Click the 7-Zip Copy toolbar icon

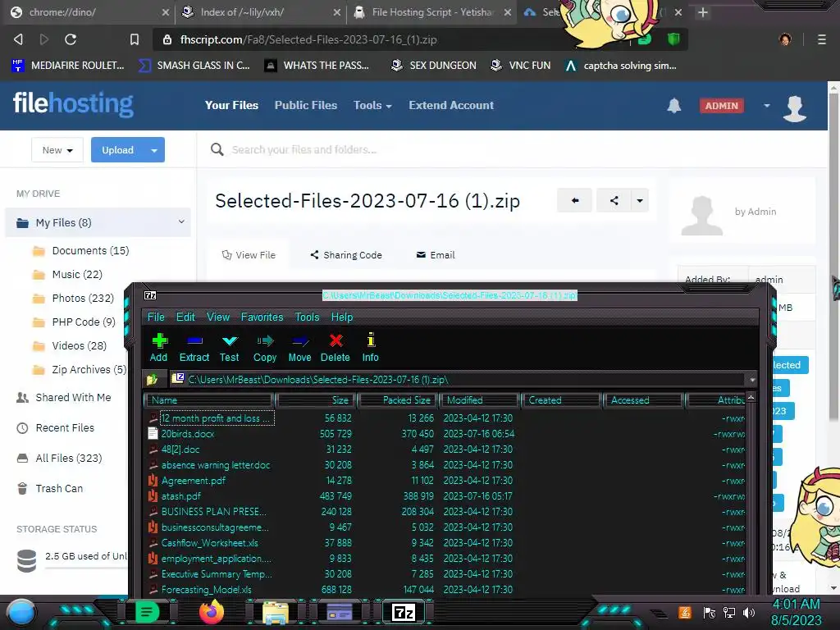pyautogui.click(x=265, y=340)
